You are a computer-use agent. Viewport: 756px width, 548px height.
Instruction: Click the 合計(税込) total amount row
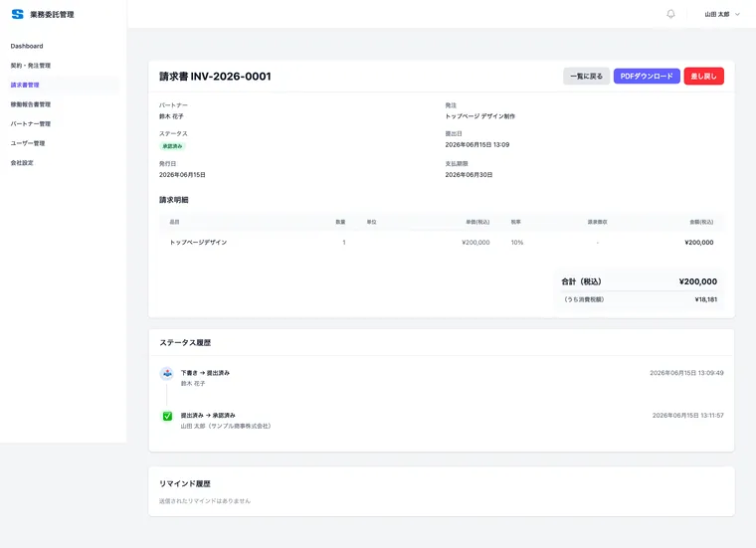click(x=640, y=281)
